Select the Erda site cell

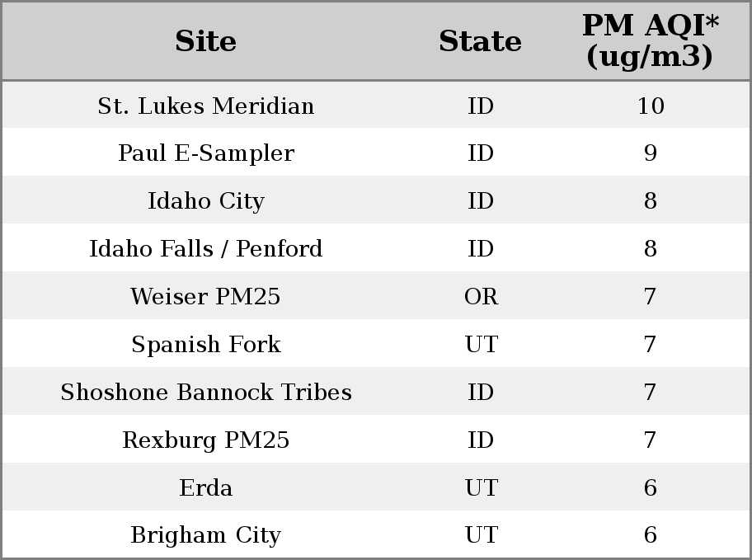point(206,487)
